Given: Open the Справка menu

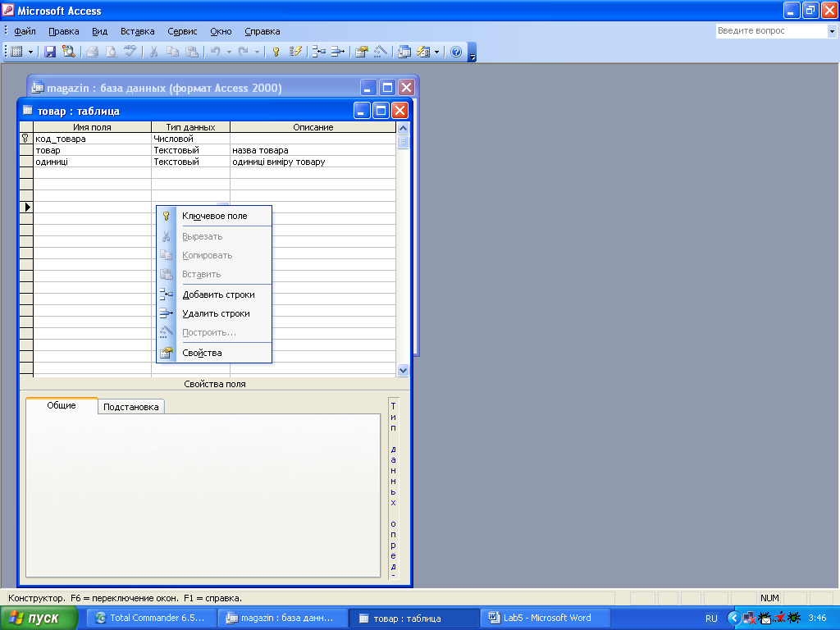Looking at the screenshot, I should click(x=262, y=31).
